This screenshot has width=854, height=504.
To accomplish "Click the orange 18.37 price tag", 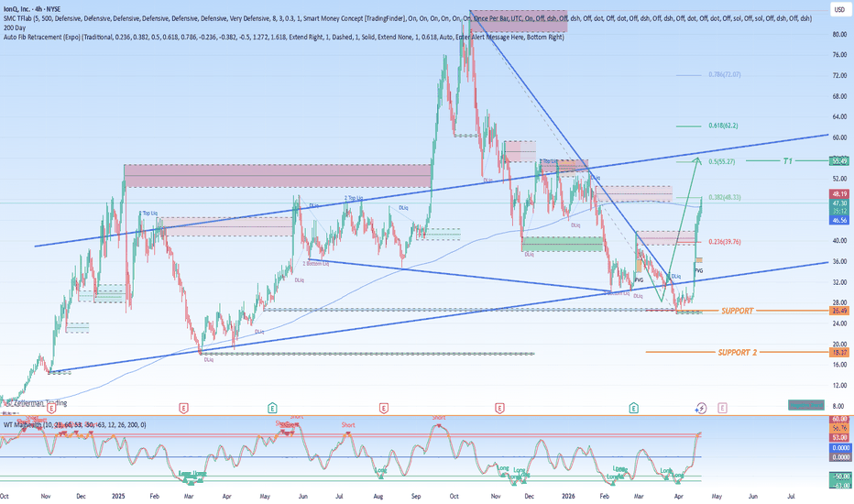I will tap(839, 353).
